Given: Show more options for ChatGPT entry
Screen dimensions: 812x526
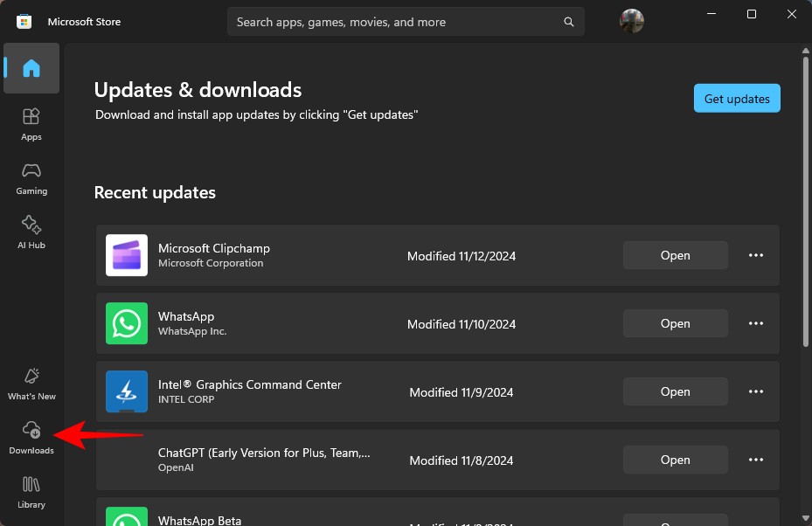Looking at the screenshot, I should (x=756, y=460).
